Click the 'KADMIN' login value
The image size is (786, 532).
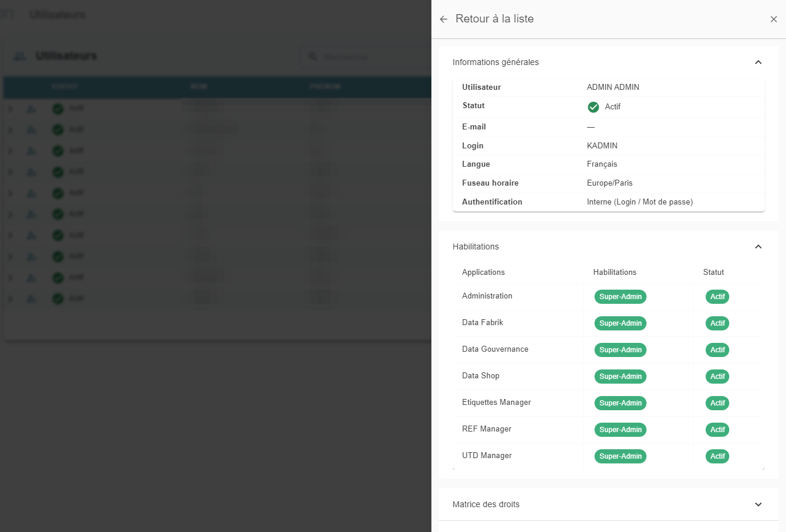(x=602, y=145)
